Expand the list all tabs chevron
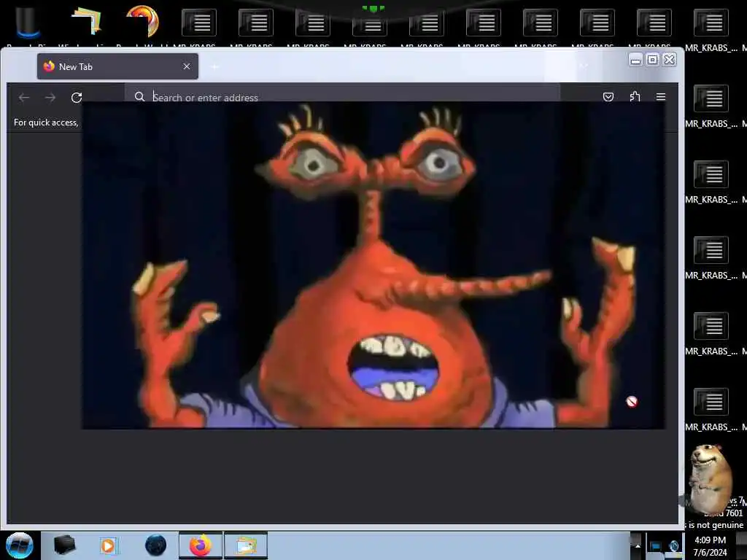Viewport: 747px width, 560px height. point(584,66)
